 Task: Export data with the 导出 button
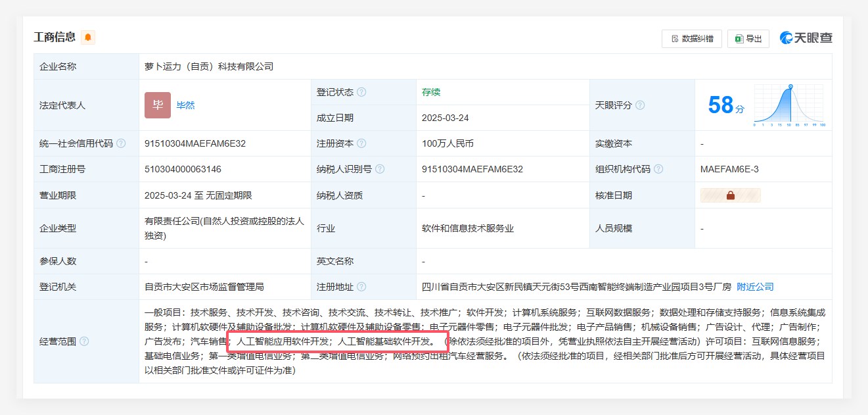(748, 39)
